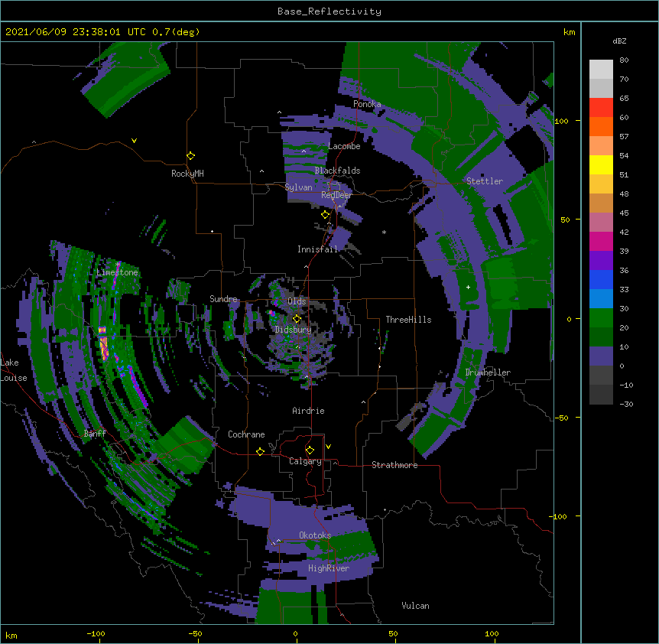Click the yellow v marker east of Calgary

pos(328,447)
